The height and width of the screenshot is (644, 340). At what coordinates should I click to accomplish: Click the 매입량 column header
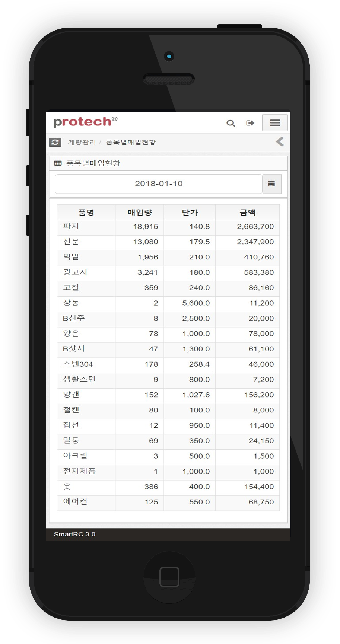coord(140,213)
